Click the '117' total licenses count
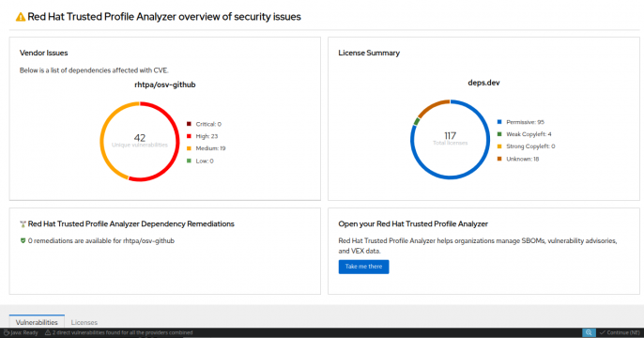Screen dimensions: 644x338 451,135
